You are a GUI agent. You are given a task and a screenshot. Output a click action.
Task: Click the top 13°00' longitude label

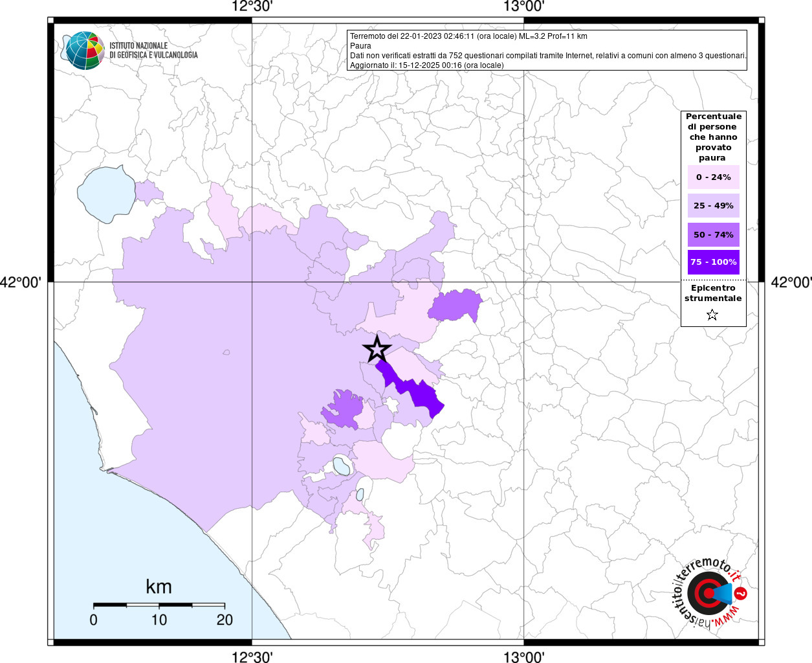pos(524,7)
